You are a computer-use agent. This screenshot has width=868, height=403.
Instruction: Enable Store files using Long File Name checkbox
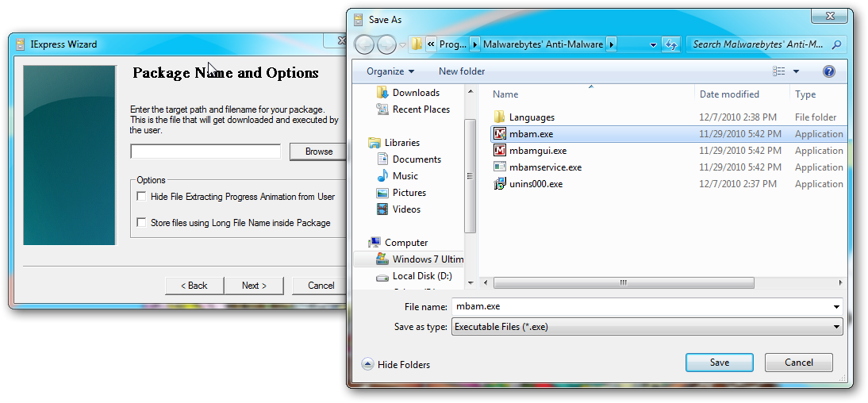point(142,223)
